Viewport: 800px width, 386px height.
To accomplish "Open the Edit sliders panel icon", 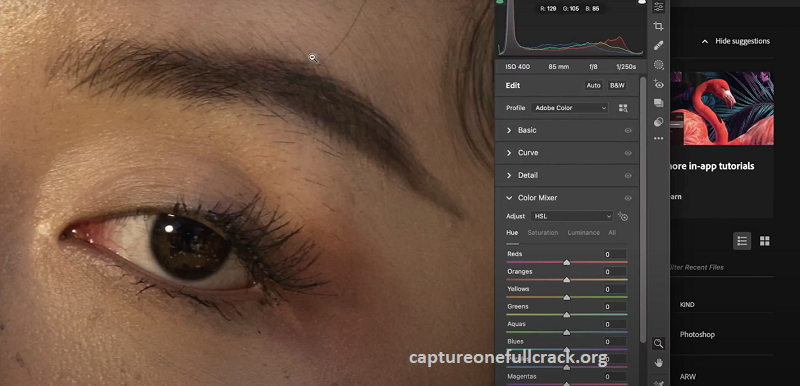I will (x=659, y=7).
